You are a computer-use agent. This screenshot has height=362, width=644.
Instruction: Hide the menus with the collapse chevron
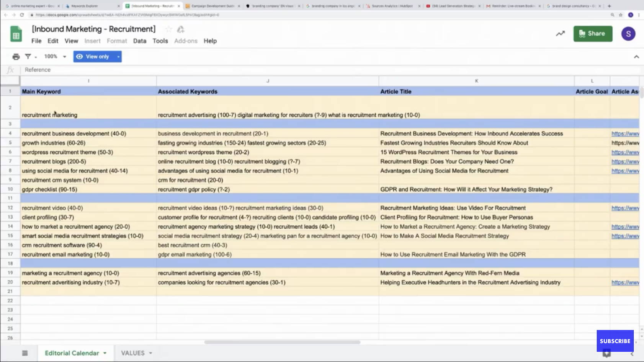(636, 57)
